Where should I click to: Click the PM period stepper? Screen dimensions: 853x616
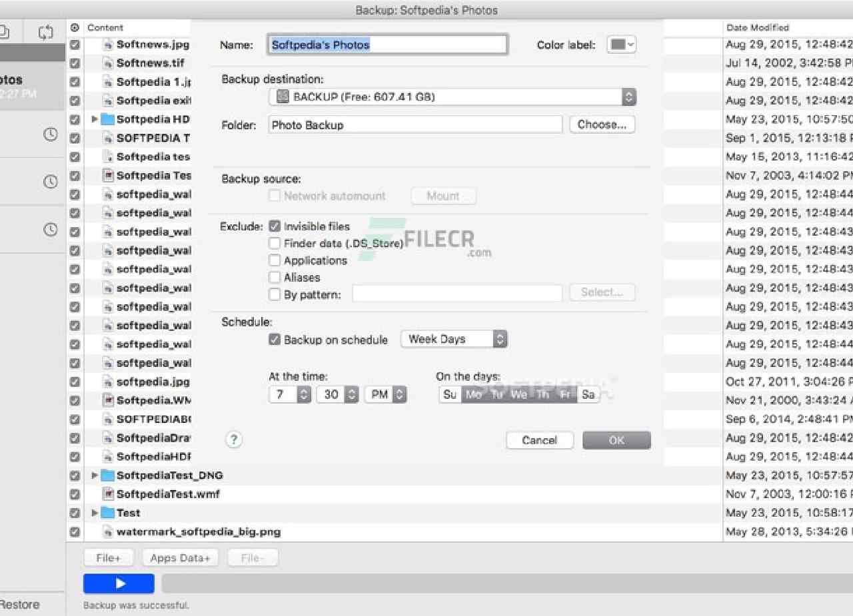pos(399,394)
